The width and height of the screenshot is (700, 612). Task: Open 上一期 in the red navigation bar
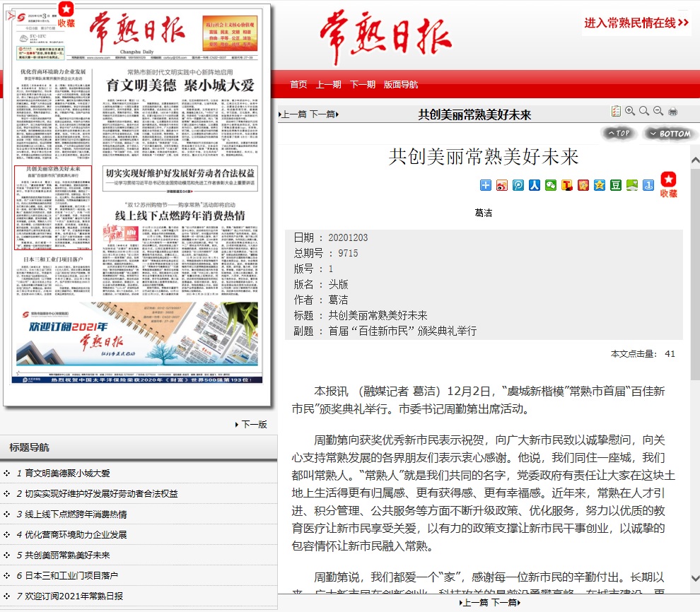329,84
